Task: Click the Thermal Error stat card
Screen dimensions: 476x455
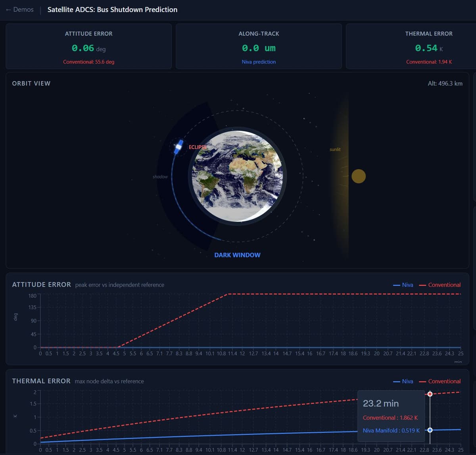Action: pyautogui.click(x=411, y=46)
